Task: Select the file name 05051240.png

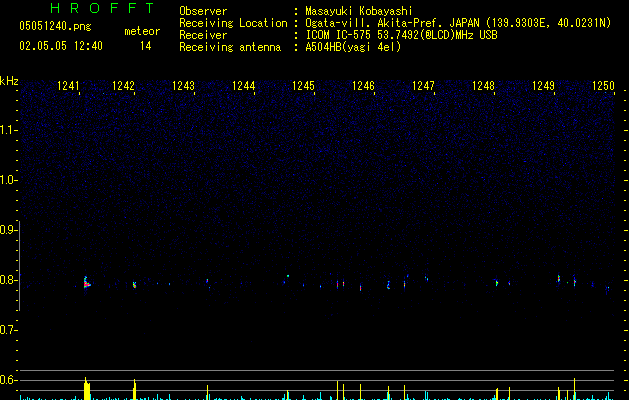Action: (55, 26)
